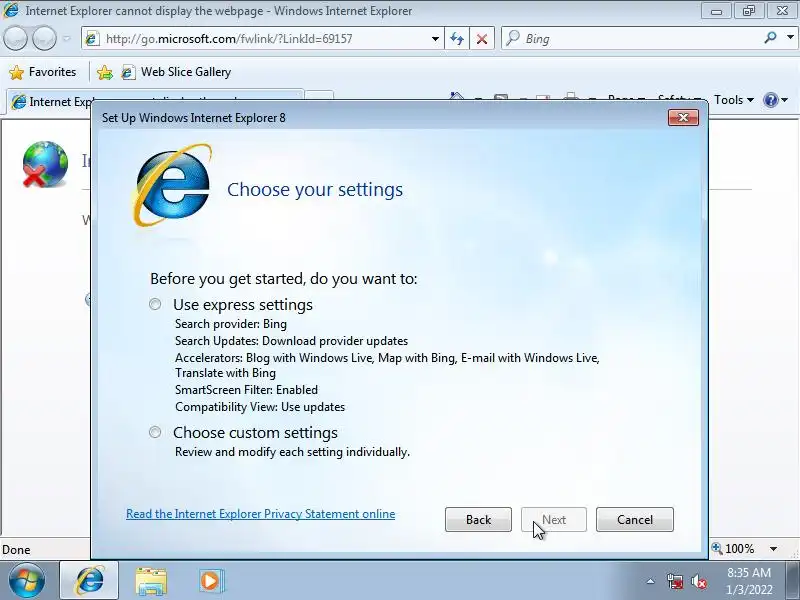Viewport: 800px width, 600px height.
Task: Open the Tools menu
Action: pyautogui.click(x=734, y=100)
